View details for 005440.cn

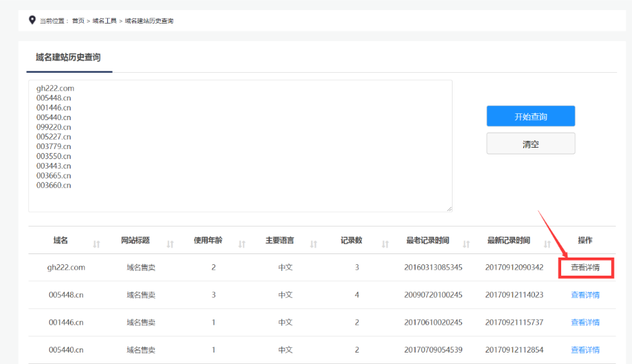click(x=585, y=350)
